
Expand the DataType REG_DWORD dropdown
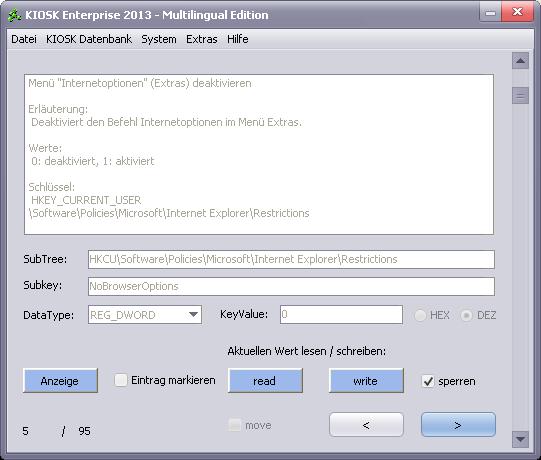pos(193,314)
